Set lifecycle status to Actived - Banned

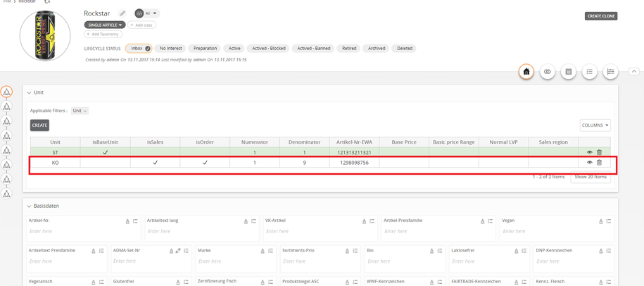pyautogui.click(x=314, y=49)
